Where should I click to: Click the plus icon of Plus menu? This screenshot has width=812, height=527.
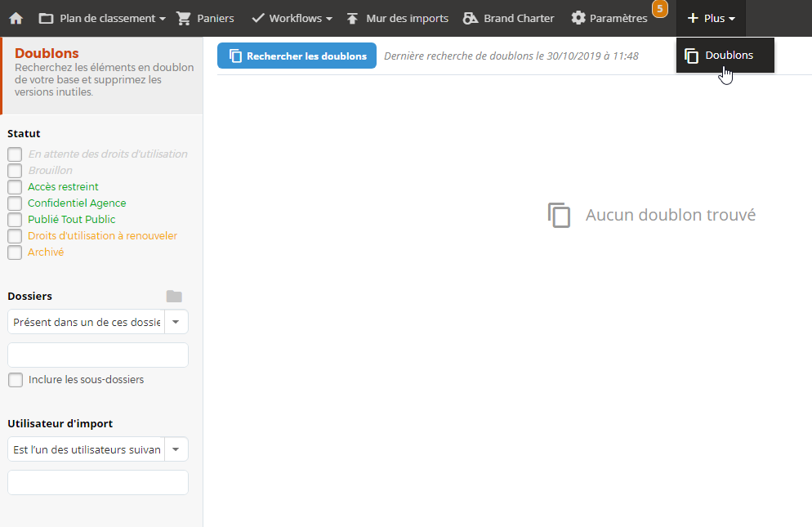[693, 18]
